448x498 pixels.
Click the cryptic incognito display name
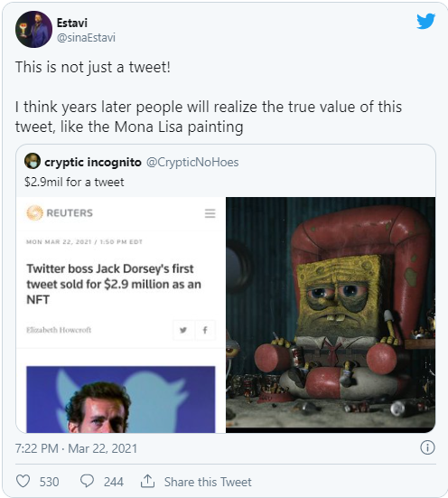coord(93,163)
